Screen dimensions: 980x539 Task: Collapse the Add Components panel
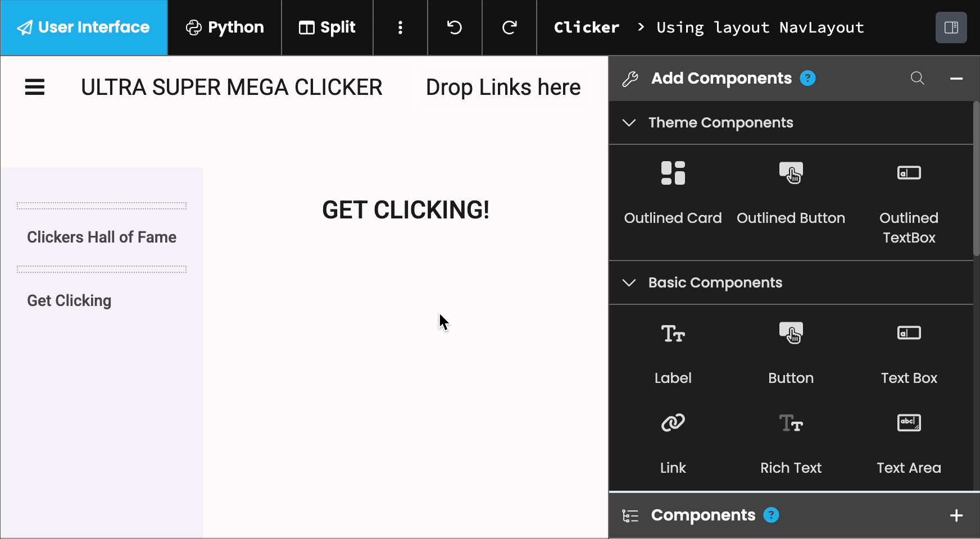pos(957,79)
